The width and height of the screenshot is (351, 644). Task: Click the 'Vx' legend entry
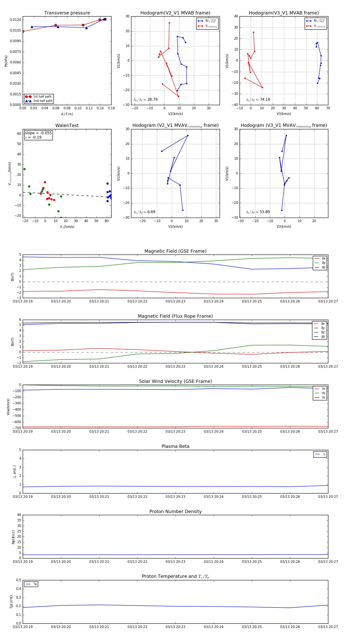320,389
